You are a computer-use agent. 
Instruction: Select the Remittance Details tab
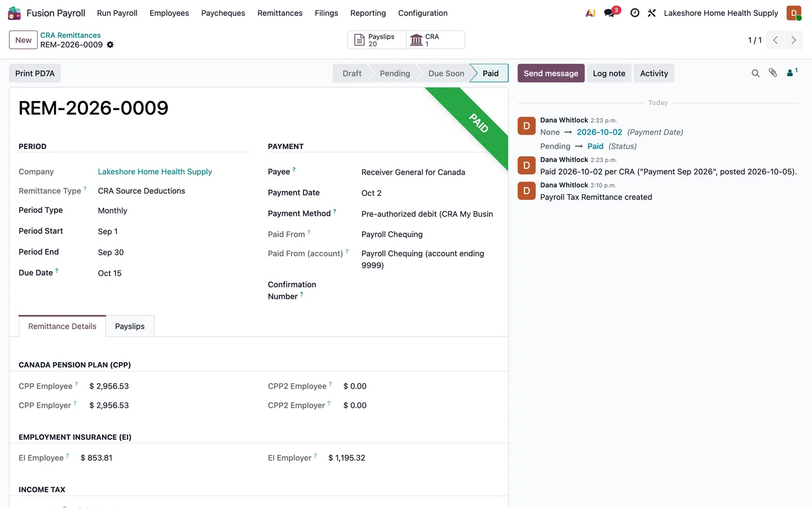[x=62, y=326]
